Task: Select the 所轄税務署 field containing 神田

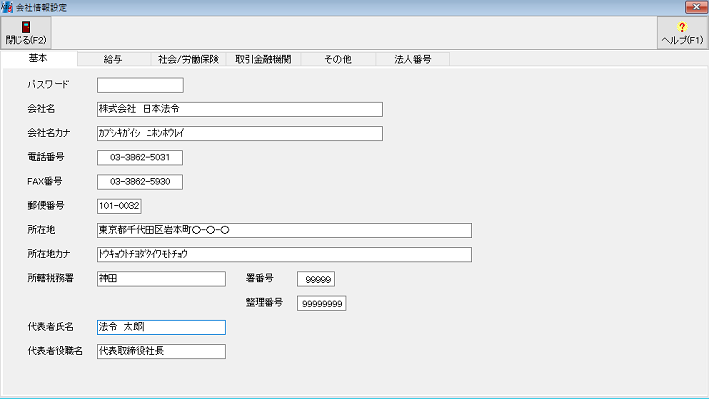Action: [x=161, y=279]
